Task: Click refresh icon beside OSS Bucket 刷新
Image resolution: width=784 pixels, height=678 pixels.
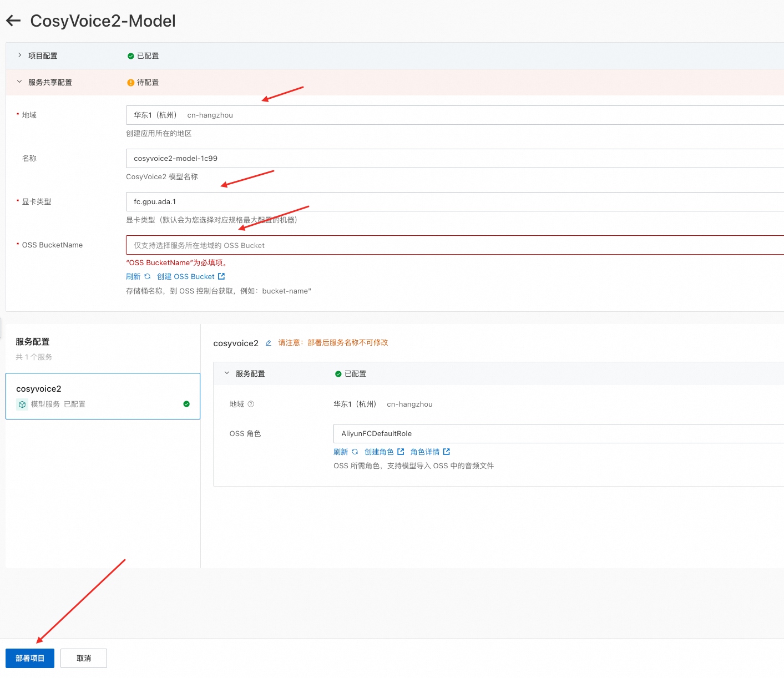Action: tap(148, 276)
